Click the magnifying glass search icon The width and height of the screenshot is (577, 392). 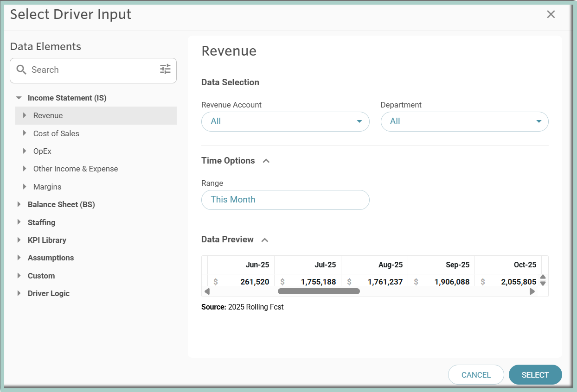(x=21, y=70)
